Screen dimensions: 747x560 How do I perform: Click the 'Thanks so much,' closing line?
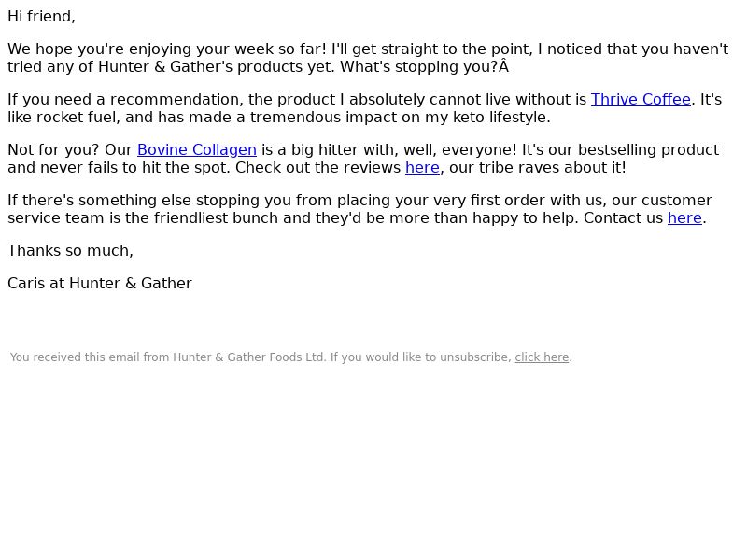pos(71,251)
